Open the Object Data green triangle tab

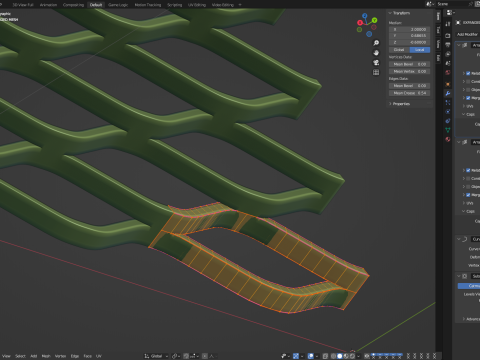pyautogui.click(x=448, y=130)
